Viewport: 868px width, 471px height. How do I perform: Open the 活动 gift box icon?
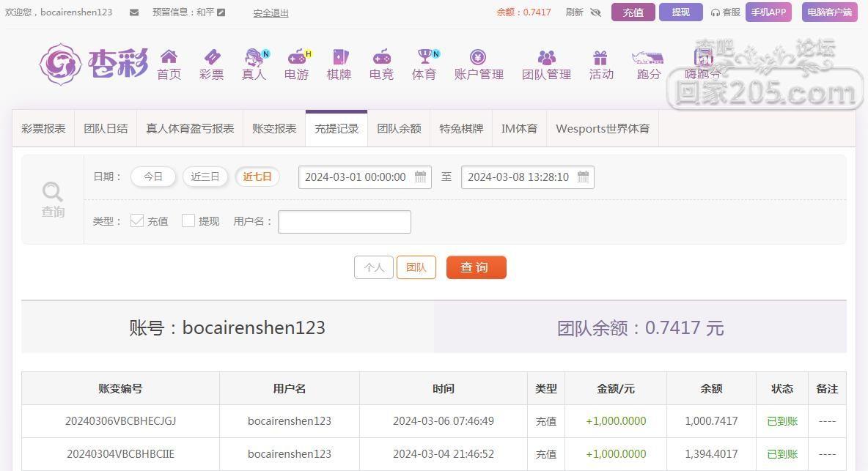600,57
